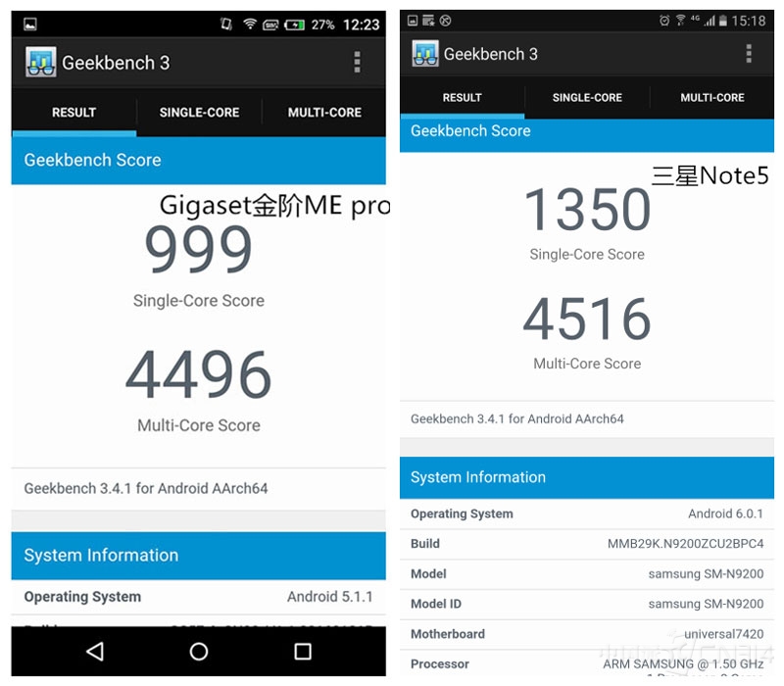This screenshot has width=784, height=686.
Task: Tap Build row MMB29K.N9200ZCU2BPC4
Action: [x=587, y=544]
